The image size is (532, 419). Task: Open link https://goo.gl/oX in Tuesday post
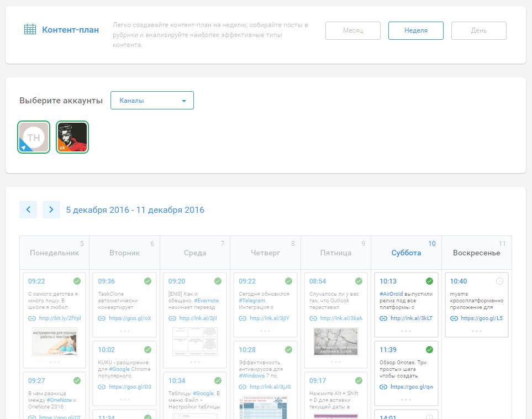point(130,318)
